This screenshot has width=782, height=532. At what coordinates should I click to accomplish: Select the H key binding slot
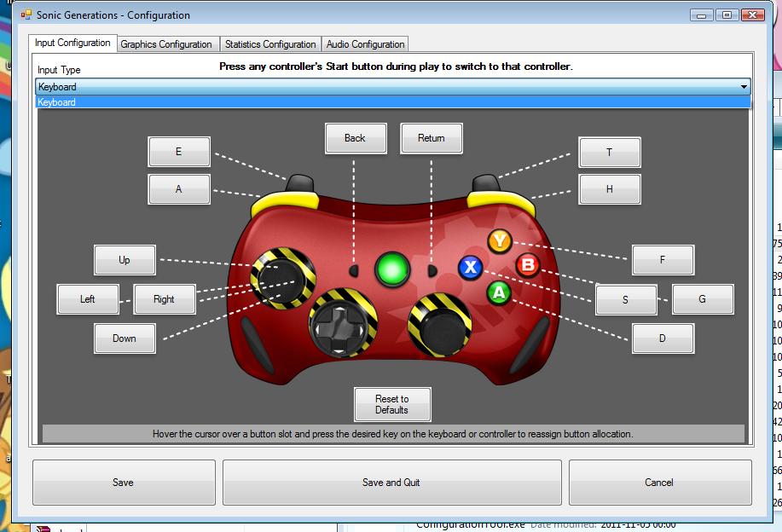coord(610,189)
